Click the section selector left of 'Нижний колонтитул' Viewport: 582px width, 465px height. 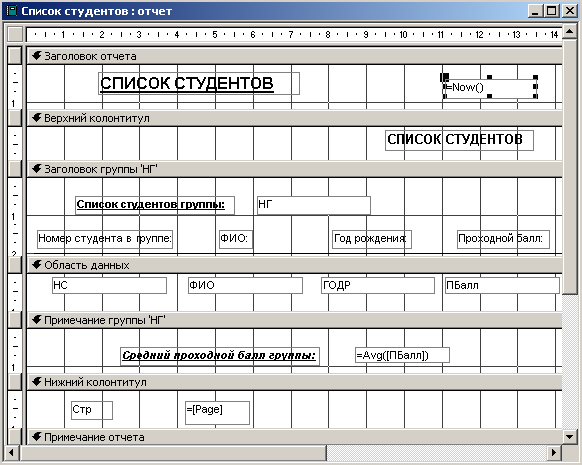[x=15, y=382]
